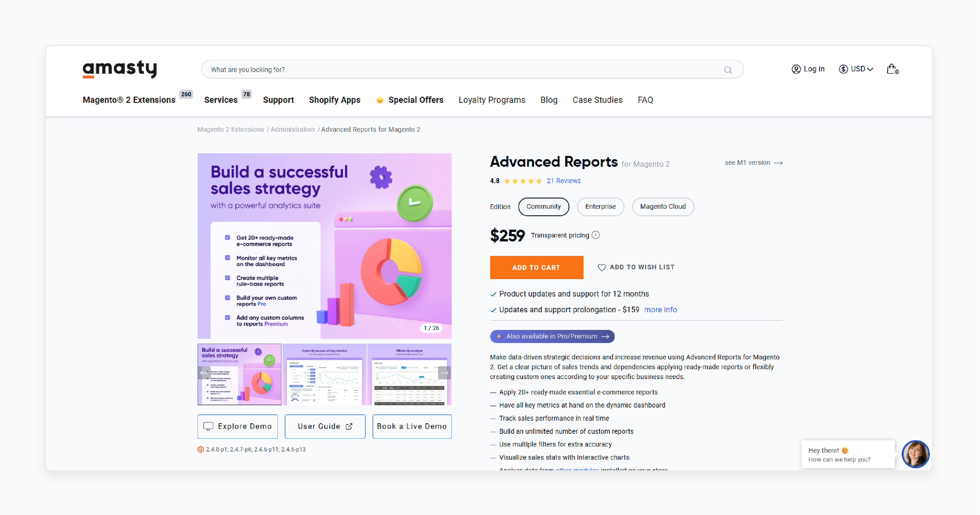The height and width of the screenshot is (515, 980).
Task: Click the Log in link
Action: [x=814, y=69]
